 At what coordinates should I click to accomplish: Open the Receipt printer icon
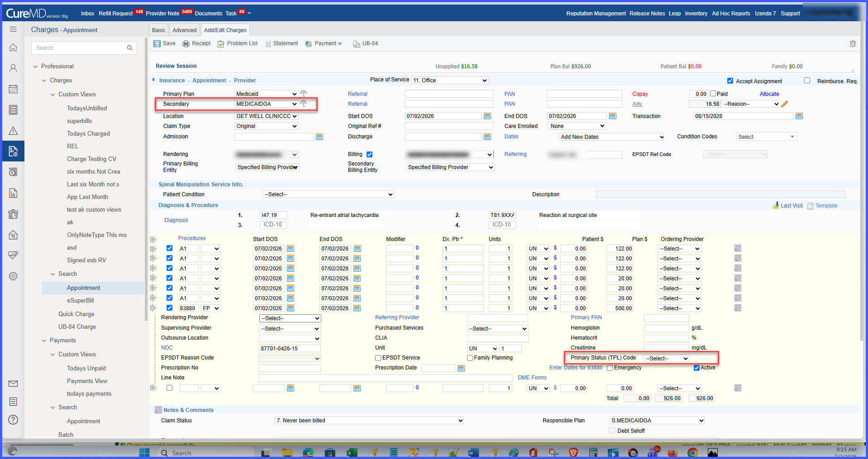186,44
